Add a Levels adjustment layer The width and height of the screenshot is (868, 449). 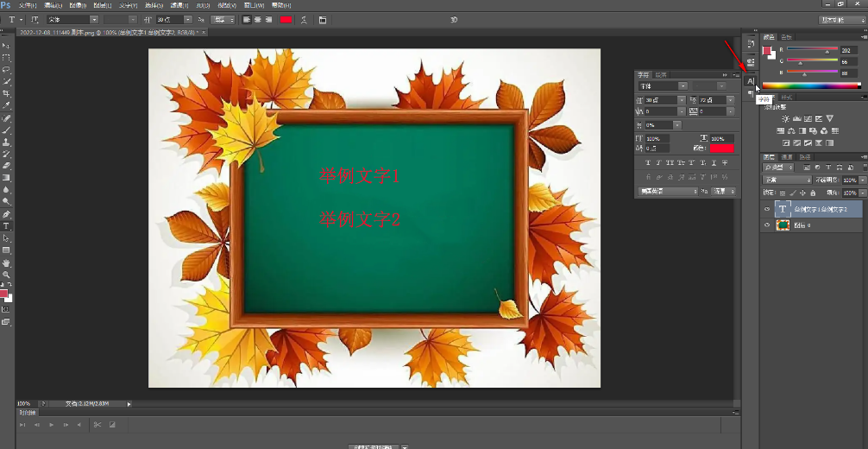point(796,118)
